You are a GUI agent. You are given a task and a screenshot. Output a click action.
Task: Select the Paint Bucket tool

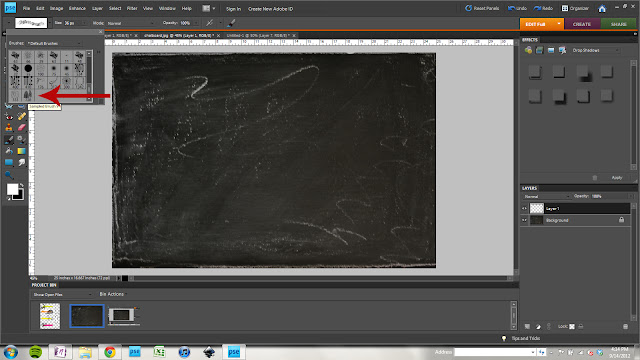9,151
